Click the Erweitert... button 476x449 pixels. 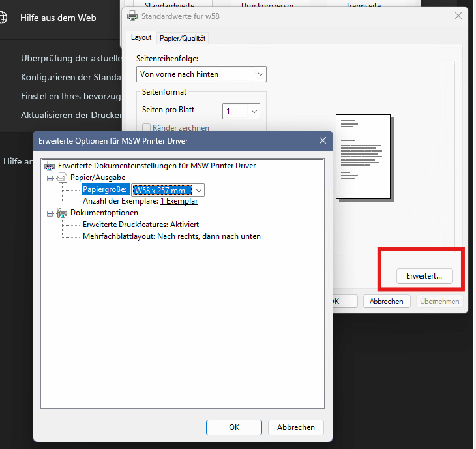[424, 276]
